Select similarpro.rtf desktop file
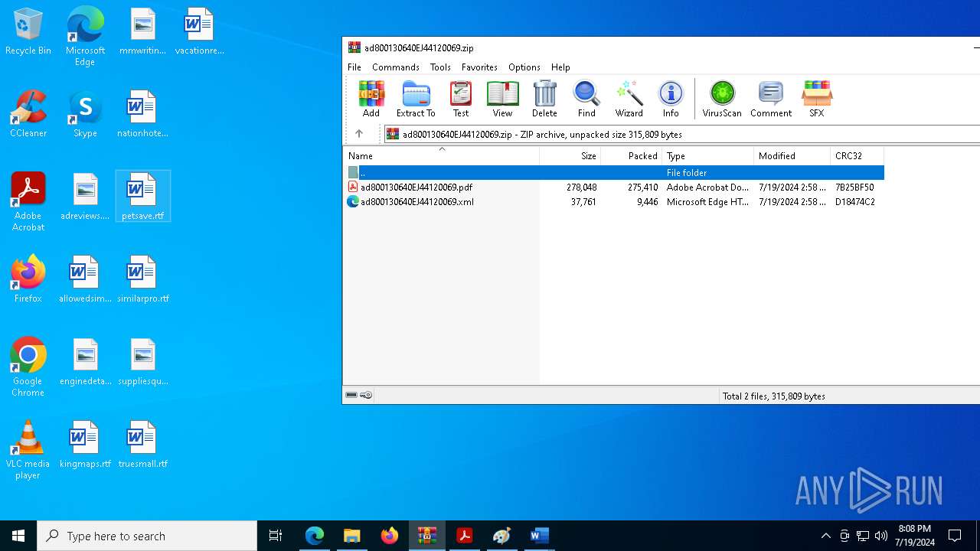Screen dimensions: 980x551 coord(142,279)
